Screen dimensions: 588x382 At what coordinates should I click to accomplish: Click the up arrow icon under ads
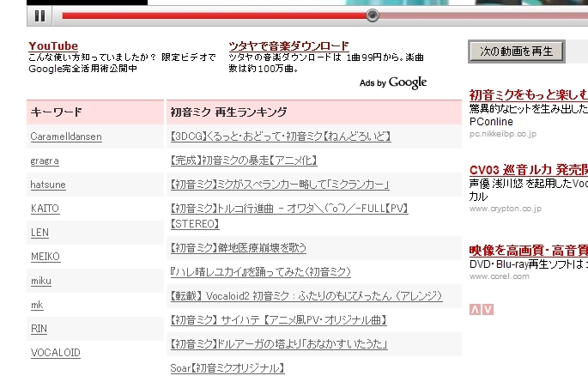pos(476,310)
